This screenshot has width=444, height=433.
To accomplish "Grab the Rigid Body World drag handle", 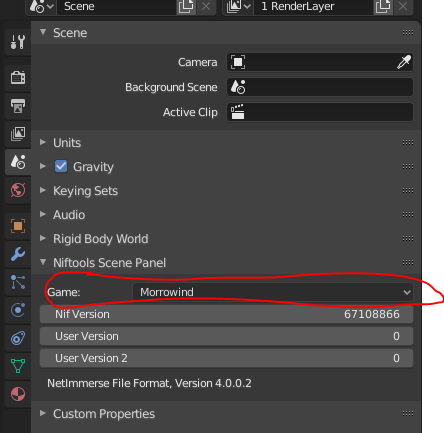I will [408, 239].
